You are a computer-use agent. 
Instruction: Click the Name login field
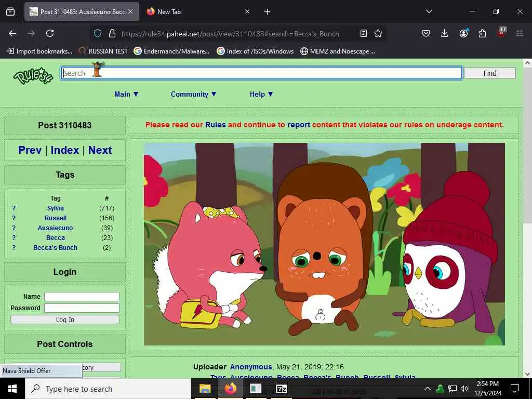pos(82,297)
